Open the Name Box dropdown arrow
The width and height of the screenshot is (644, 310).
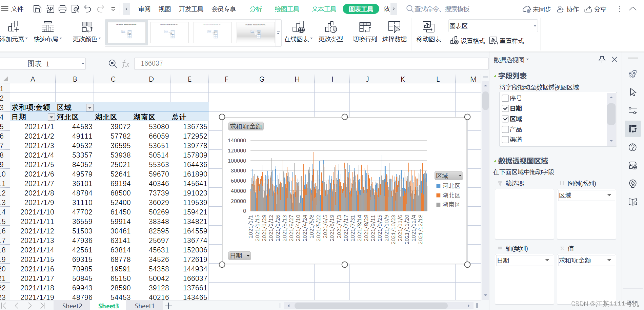click(x=83, y=64)
